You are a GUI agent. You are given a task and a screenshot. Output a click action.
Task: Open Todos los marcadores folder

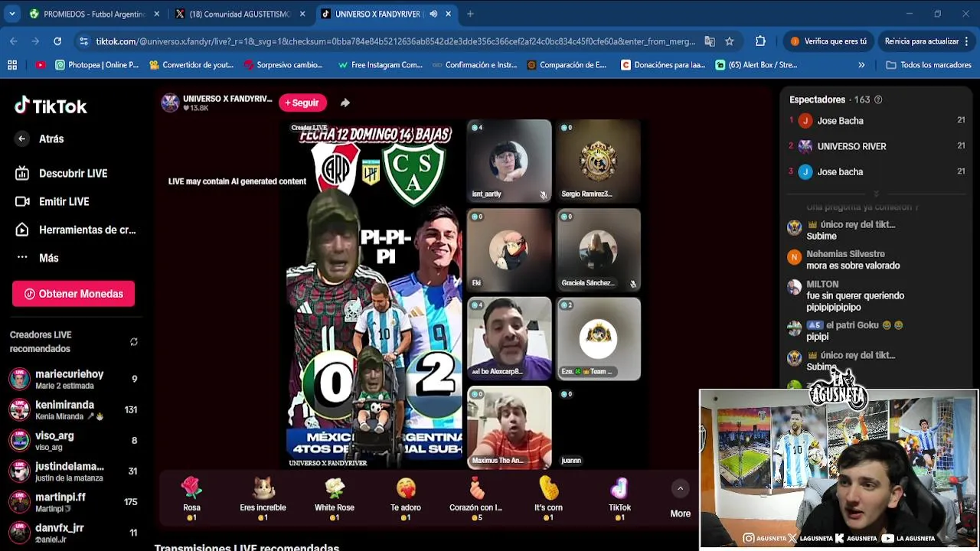pos(929,65)
